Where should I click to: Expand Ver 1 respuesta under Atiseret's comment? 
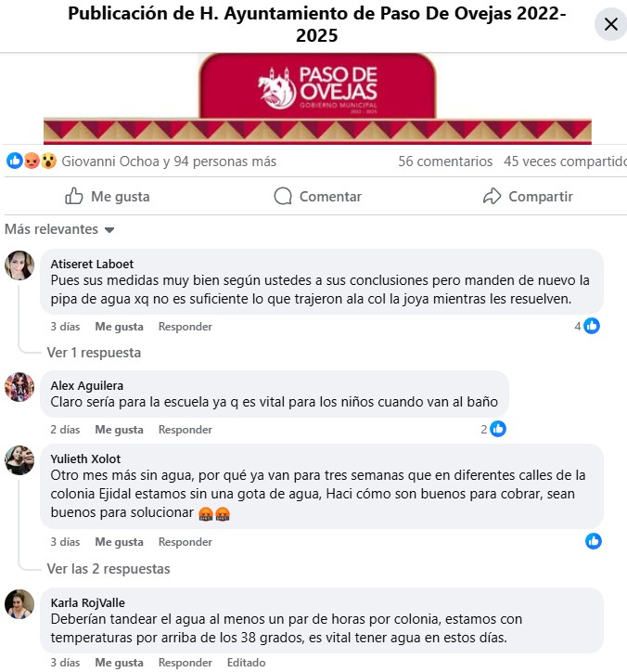point(94,353)
